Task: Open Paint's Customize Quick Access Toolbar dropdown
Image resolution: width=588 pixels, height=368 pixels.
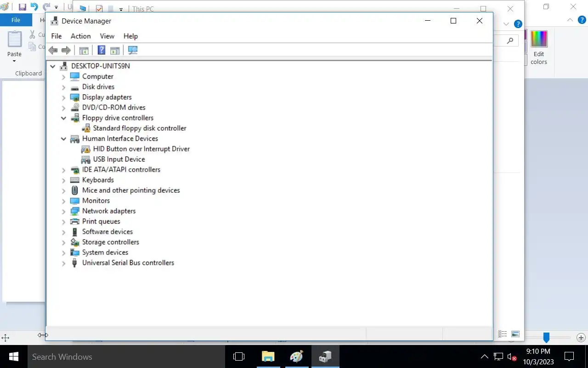Action: point(57,7)
